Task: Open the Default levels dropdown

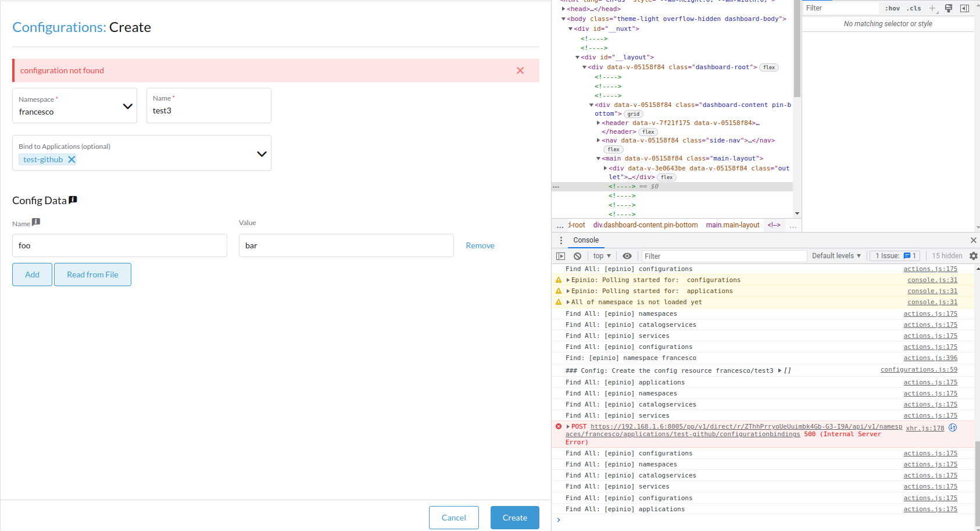Action: (x=836, y=256)
